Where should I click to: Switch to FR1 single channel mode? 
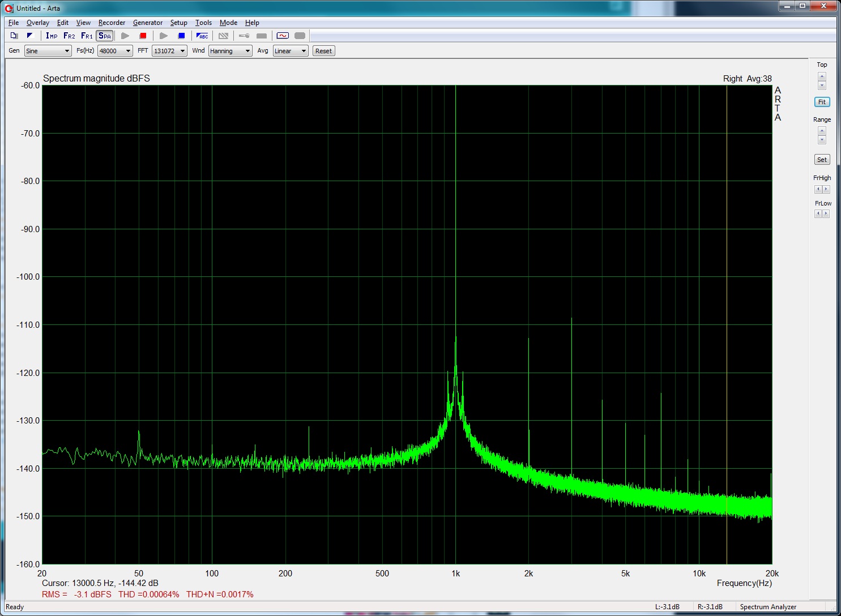coord(87,36)
